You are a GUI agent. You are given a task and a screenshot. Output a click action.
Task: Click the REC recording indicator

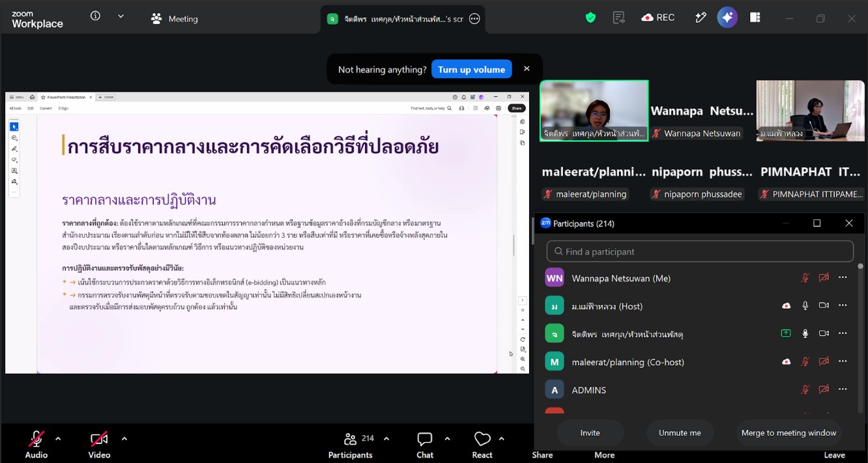pos(658,18)
